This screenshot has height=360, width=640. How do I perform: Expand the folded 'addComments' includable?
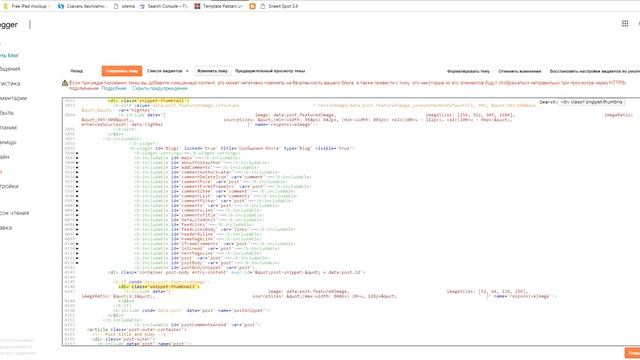tap(77, 168)
